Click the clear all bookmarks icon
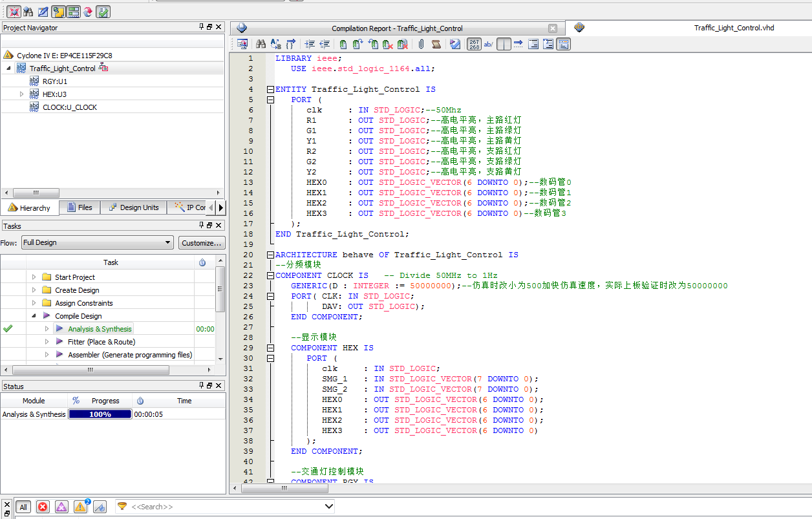Screen dimensions: 812x519 (402, 44)
